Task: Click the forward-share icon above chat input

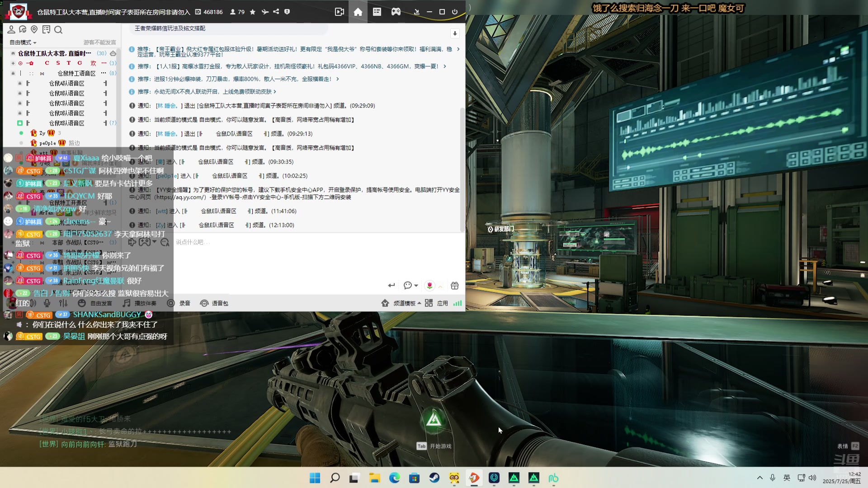Action: (132, 242)
